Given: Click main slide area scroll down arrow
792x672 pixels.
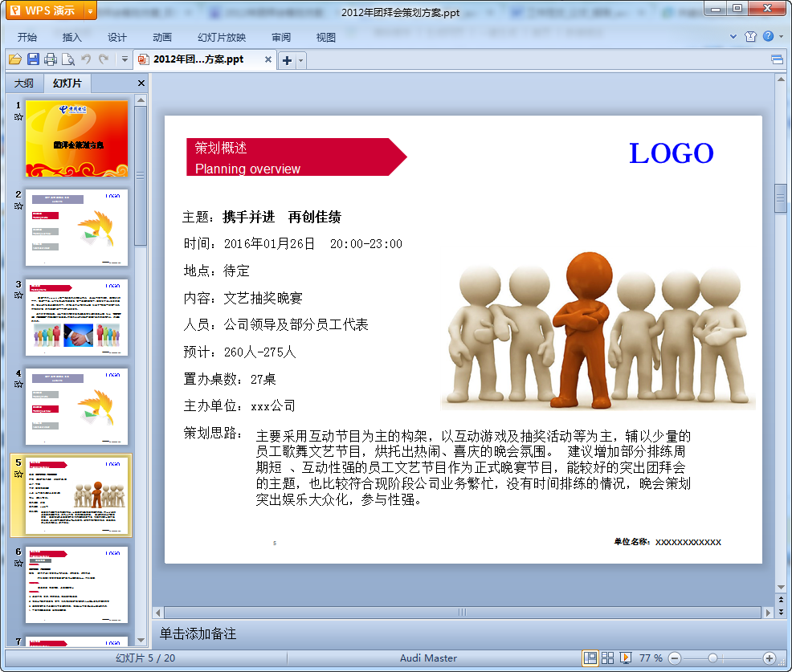Looking at the screenshot, I should click(x=781, y=587).
